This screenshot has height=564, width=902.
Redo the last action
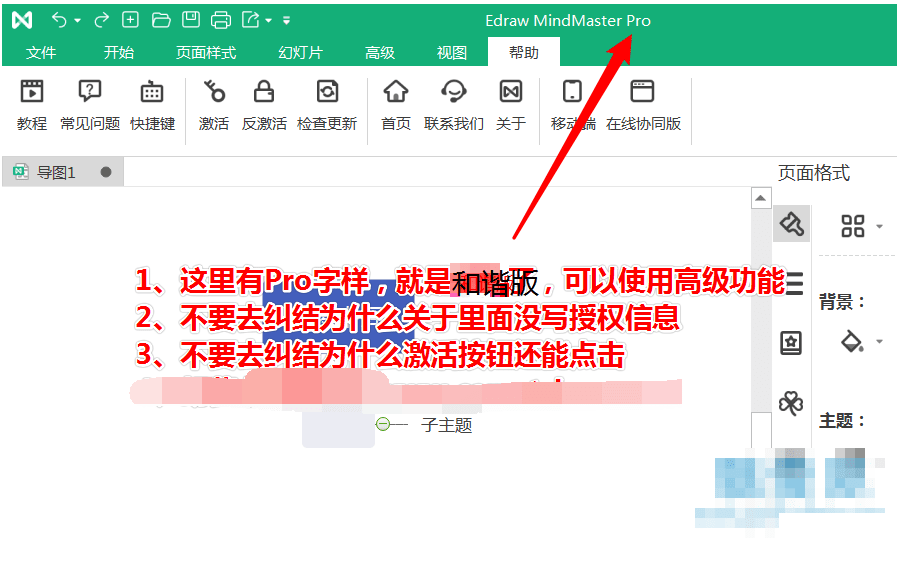click(101, 20)
